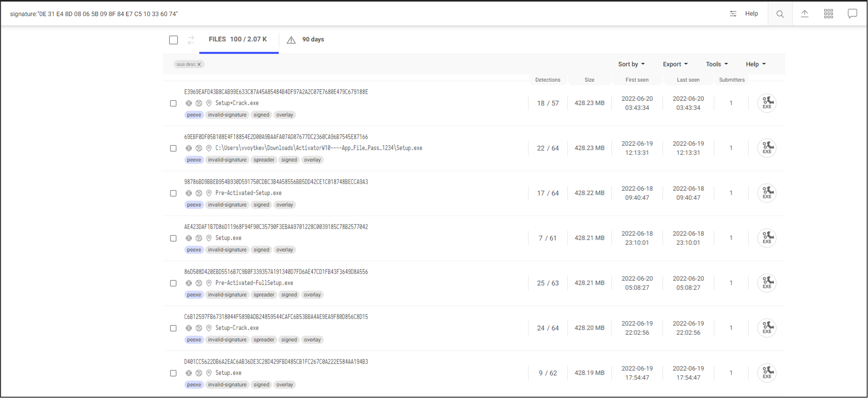Viewport: 868px width, 398px height.
Task: Click the swap arrows icon beside FILES
Action: 191,40
